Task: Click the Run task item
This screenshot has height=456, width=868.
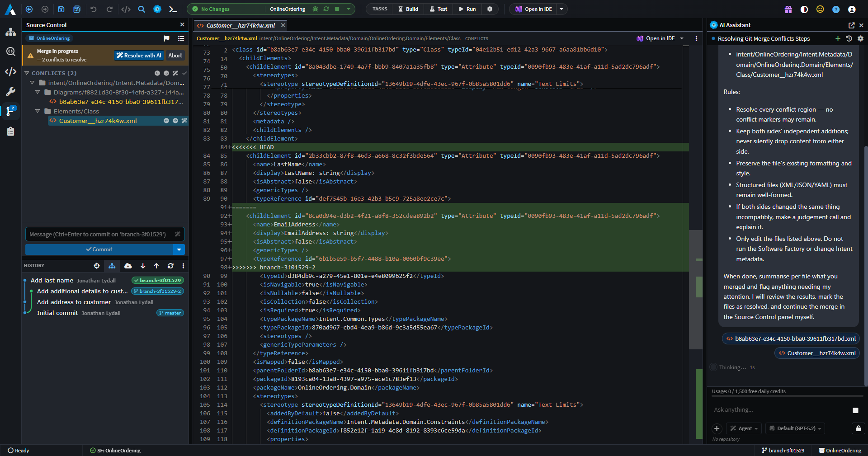Action: coord(467,9)
